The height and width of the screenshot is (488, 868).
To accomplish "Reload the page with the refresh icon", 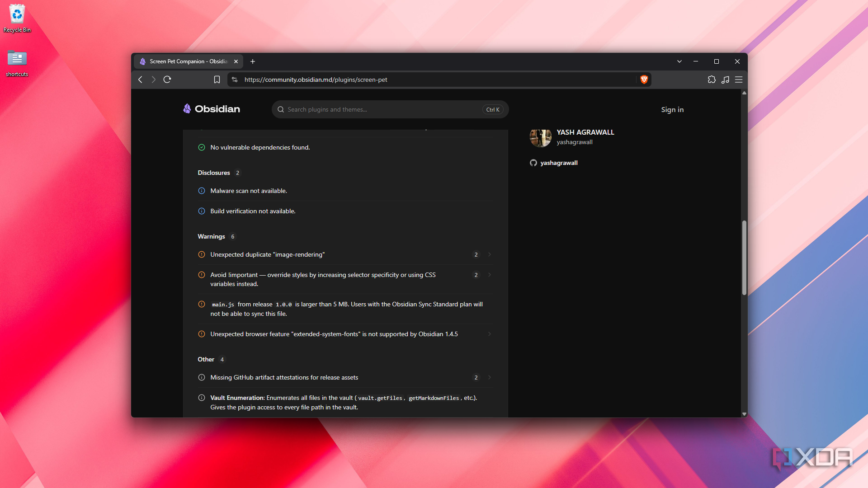I will pos(167,80).
